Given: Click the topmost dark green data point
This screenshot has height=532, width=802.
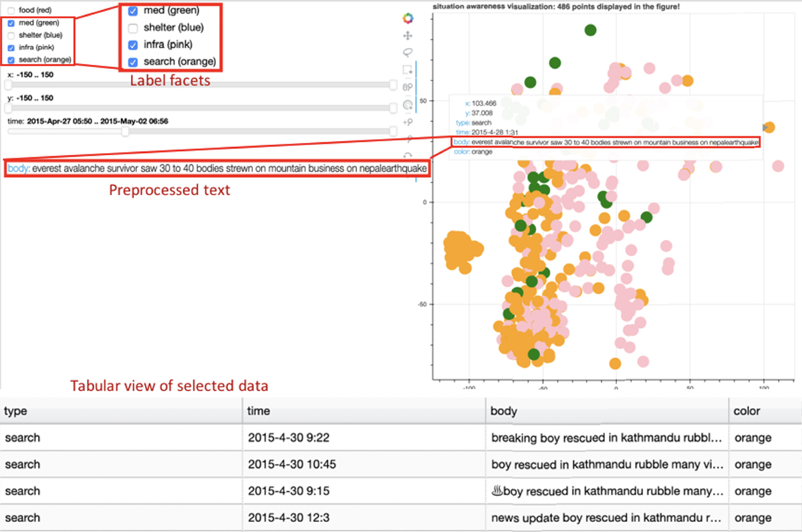Looking at the screenshot, I should tap(590, 30).
